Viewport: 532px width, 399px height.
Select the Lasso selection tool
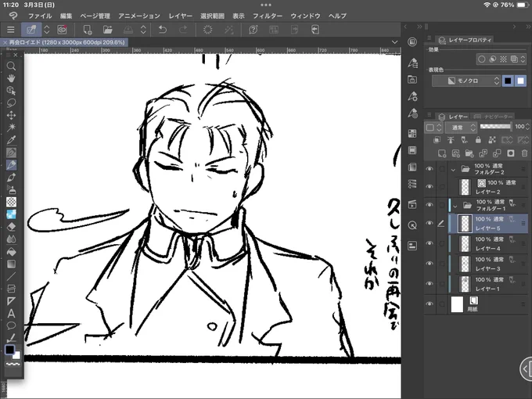(x=11, y=102)
